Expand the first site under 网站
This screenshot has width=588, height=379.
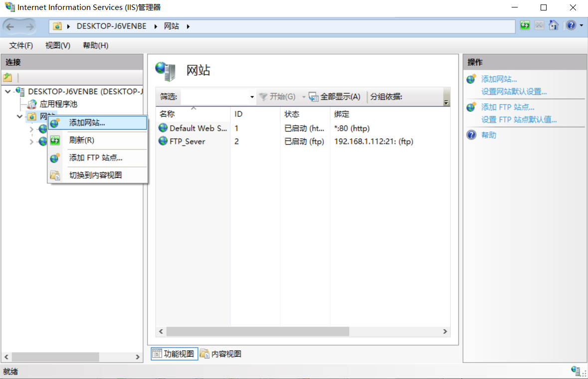pyautogui.click(x=31, y=129)
